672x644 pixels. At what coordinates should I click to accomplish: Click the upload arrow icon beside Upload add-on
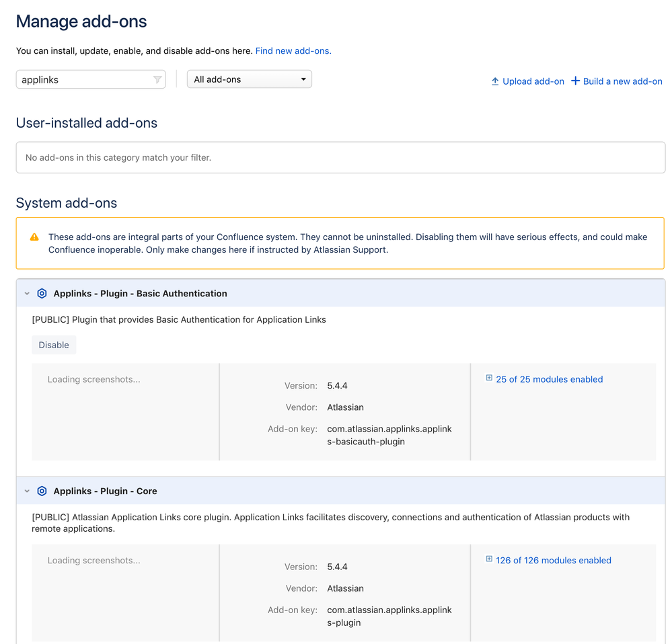495,81
